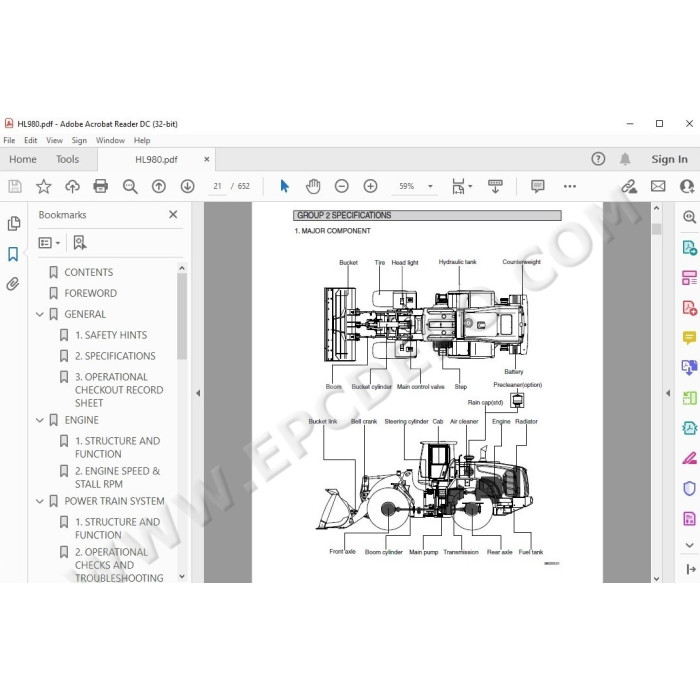Switch to Tools tab
This screenshot has width=700, height=700.
pos(67,159)
